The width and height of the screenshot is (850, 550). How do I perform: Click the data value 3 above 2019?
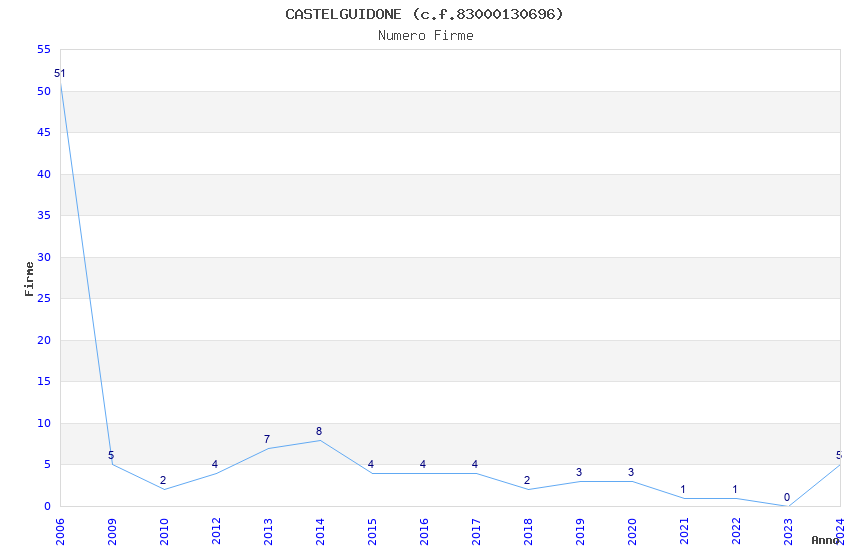coord(579,472)
